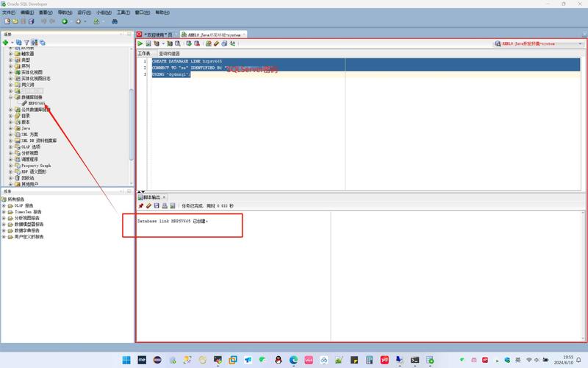Open the 工具 (Tools) menu
The width and height of the screenshot is (588, 368).
tap(123, 13)
